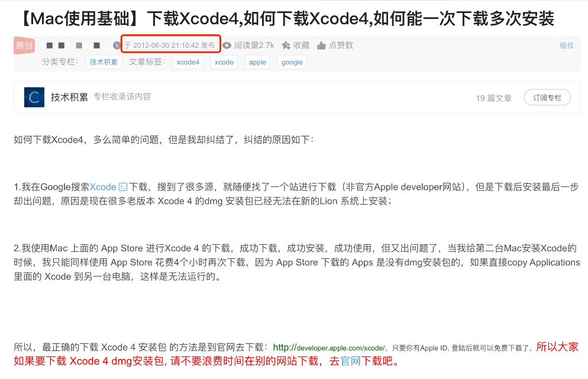Open the 版权 copyright link

click(566, 46)
